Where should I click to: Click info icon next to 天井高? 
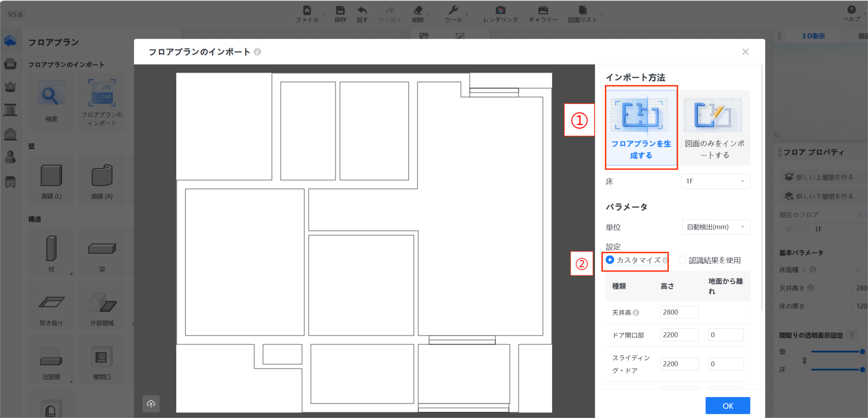[636, 313]
